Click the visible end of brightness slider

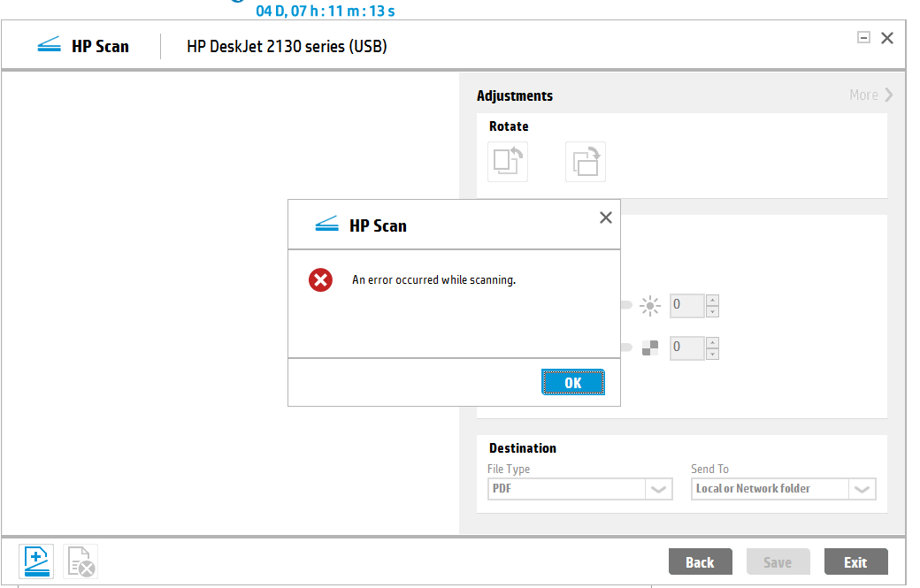point(626,306)
